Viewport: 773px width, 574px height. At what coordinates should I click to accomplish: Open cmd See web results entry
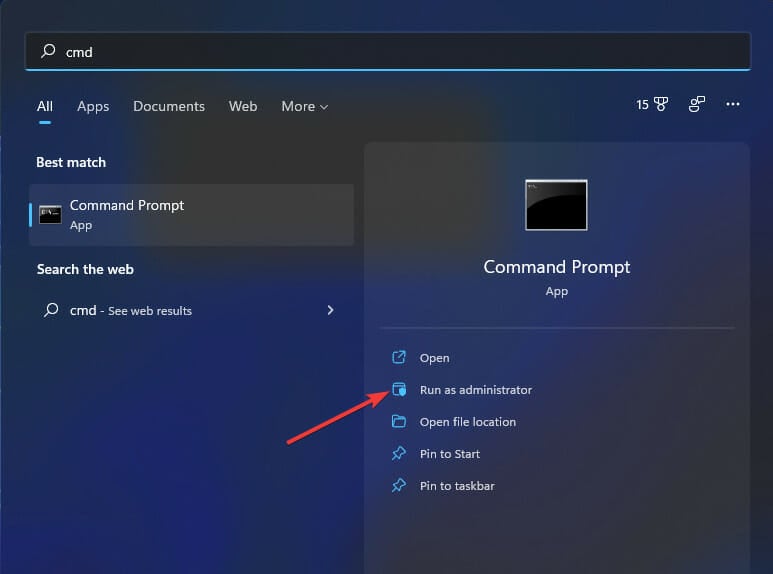pos(192,310)
